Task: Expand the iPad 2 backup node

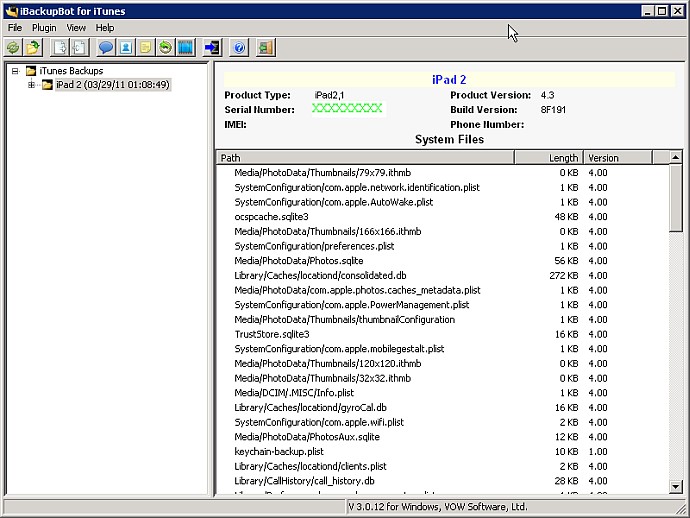Action: pos(31,84)
